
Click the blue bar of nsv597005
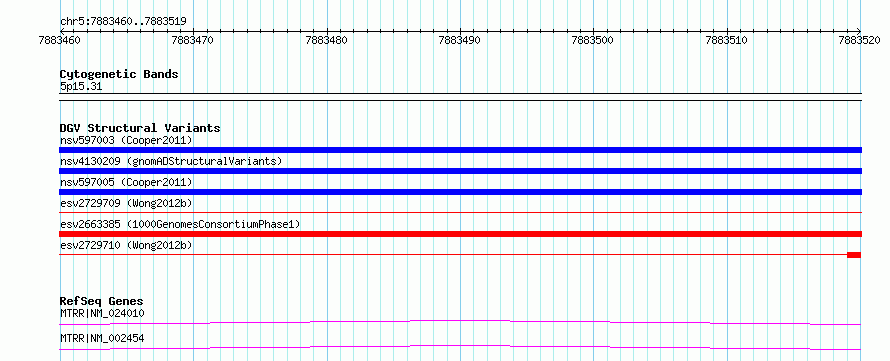coord(460,192)
